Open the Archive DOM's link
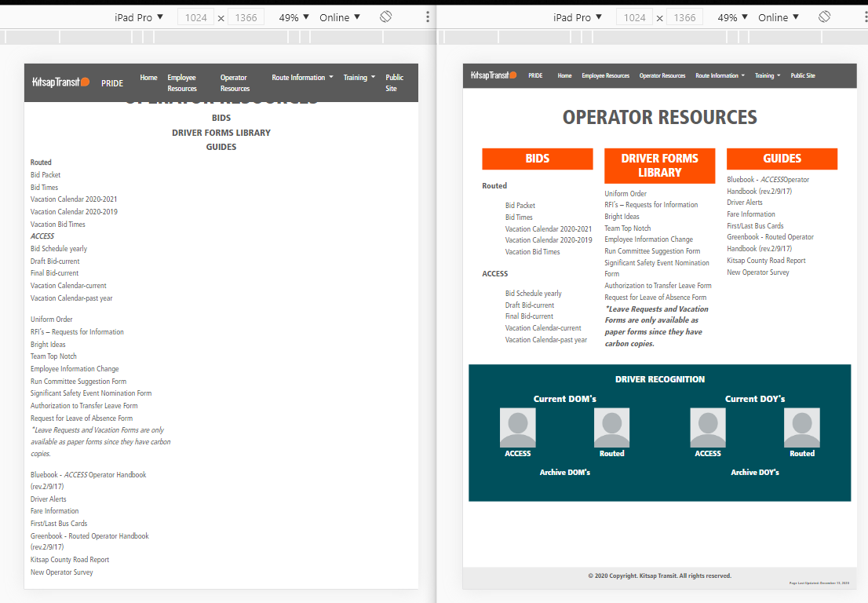The image size is (868, 603). click(565, 473)
